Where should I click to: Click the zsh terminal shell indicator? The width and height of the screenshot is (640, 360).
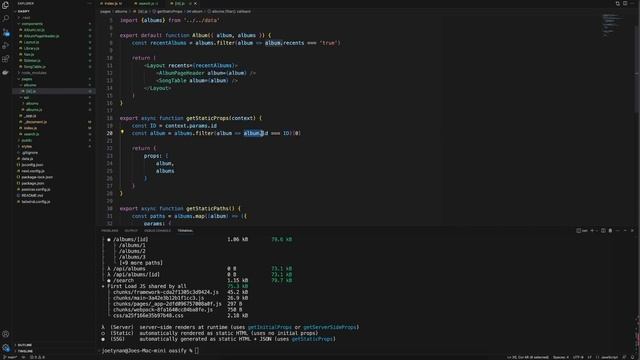582,231
